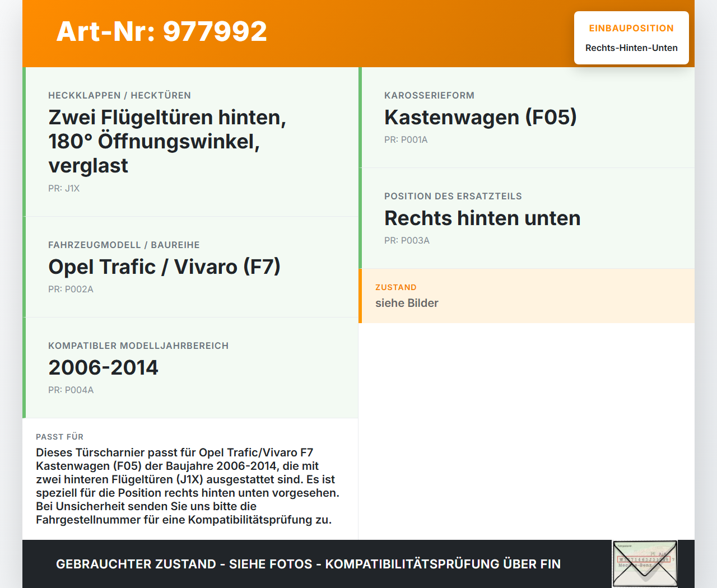717x588 pixels.
Task: Select the black footer bar about GEBRAUCHTER ZUSTAND
Action: 308,563
